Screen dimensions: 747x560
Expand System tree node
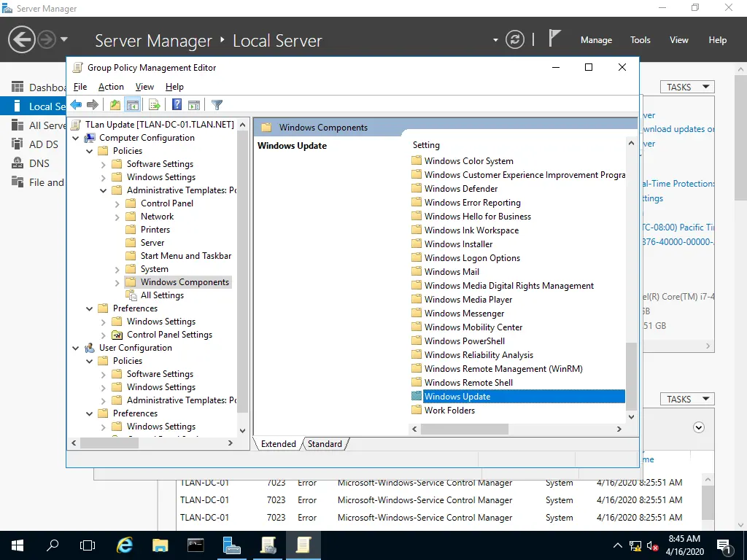[117, 270]
